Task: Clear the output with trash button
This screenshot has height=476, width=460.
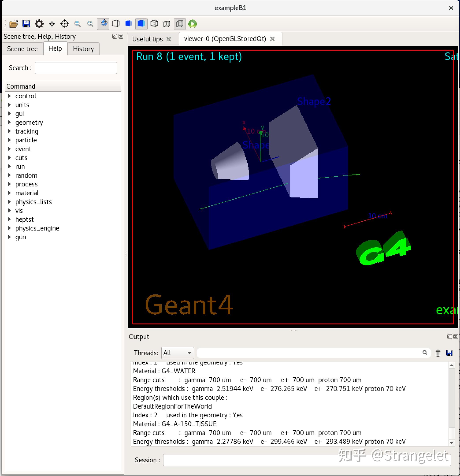Action: (x=438, y=353)
